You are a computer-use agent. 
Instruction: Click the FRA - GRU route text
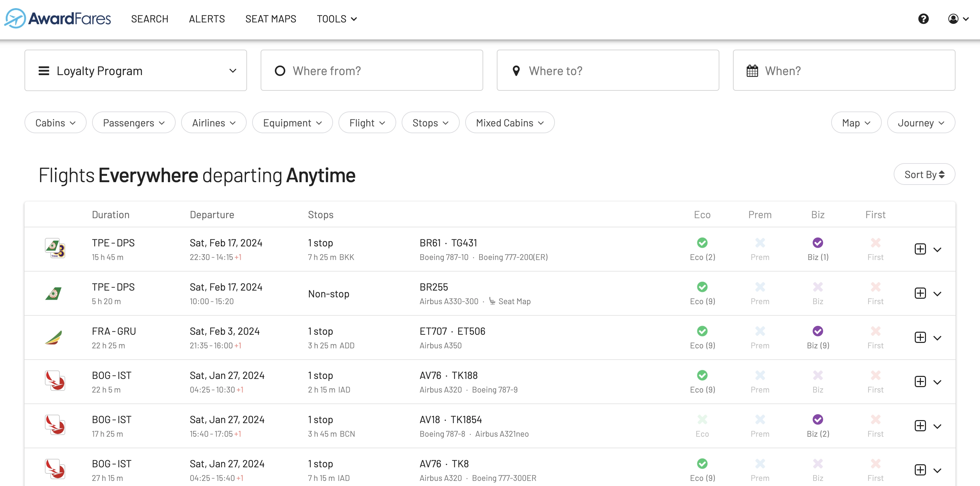coord(114,331)
